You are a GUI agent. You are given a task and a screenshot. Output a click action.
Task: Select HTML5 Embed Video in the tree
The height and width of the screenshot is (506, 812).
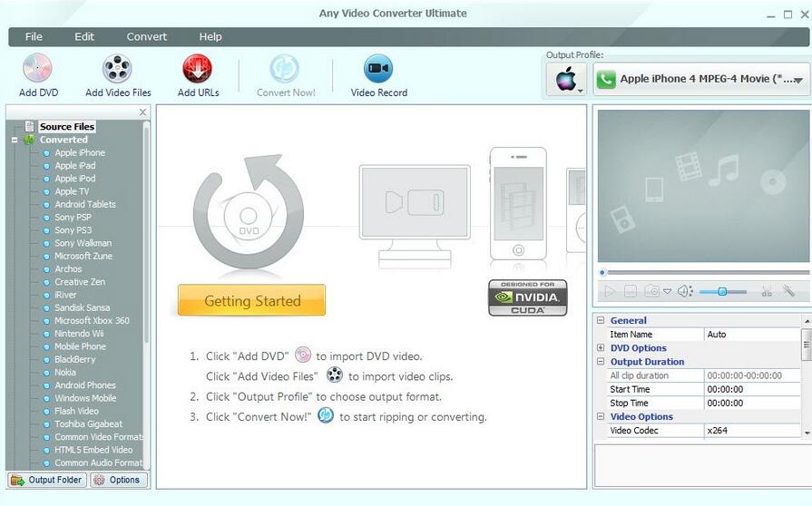(x=93, y=450)
